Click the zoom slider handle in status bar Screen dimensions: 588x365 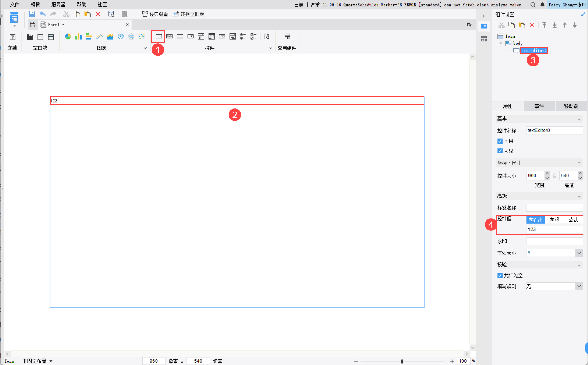(x=402, y=361)
